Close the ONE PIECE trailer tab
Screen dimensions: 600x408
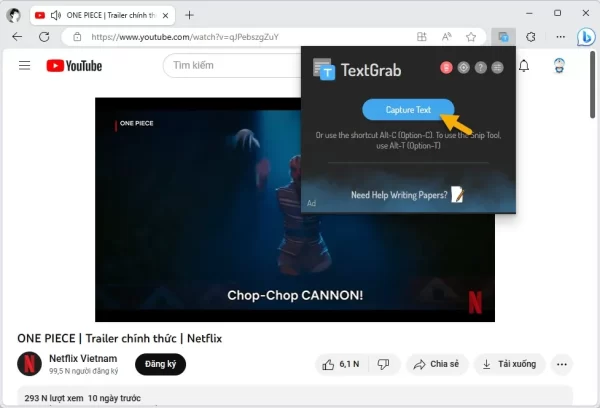(165, 15)
